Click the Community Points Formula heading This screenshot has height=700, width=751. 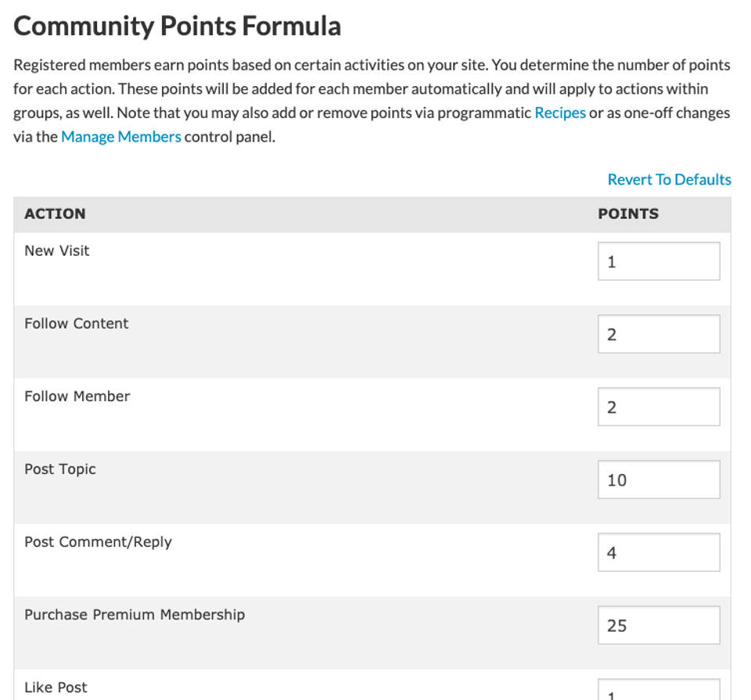point(178,26)
